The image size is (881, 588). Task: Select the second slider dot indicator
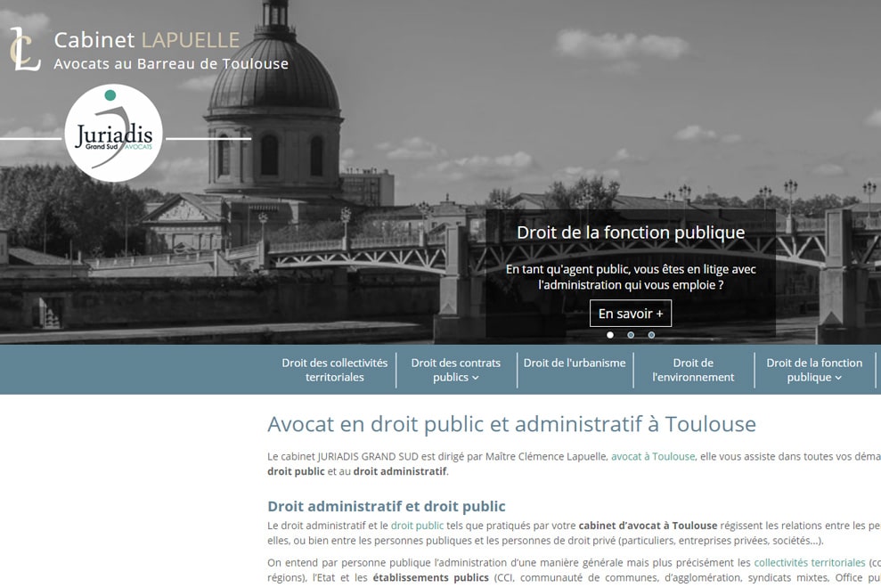coord(631,335)
